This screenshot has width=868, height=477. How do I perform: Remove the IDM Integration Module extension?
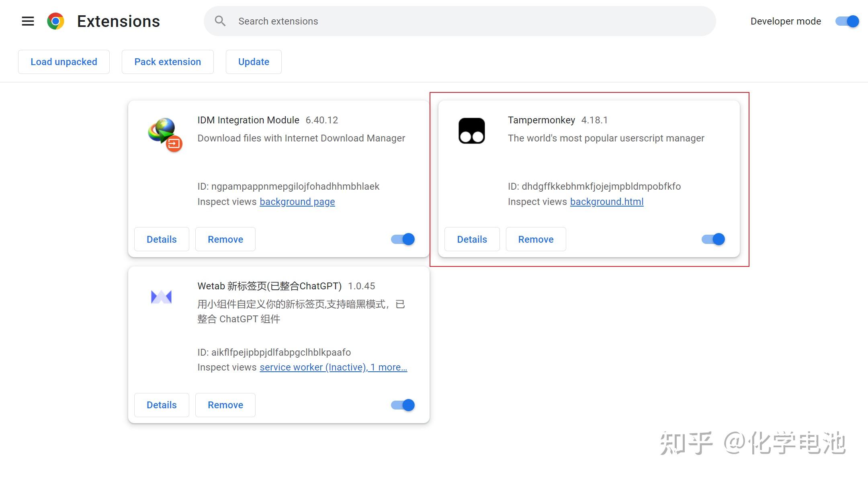225,239
